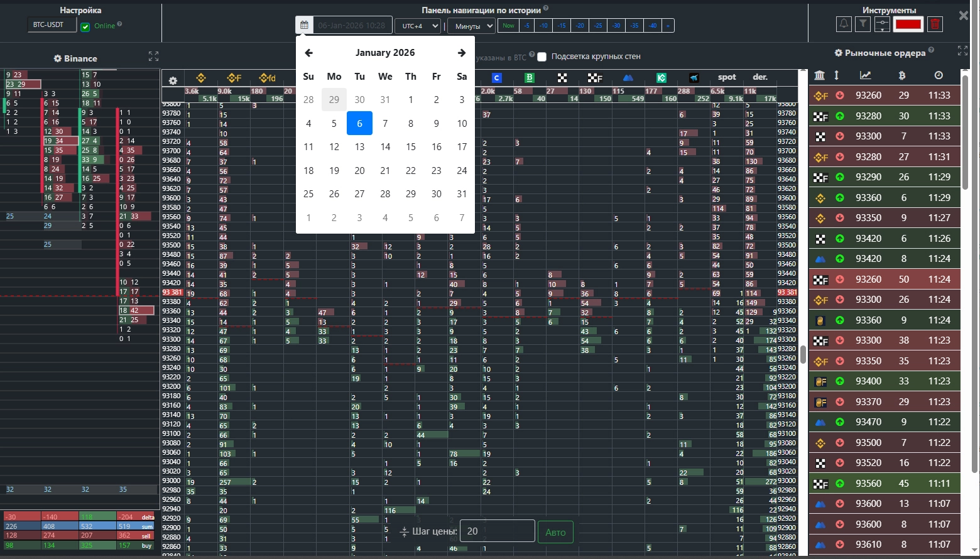Click the bell alert icon in Инструменты
The width and height of the screenshot is (980, 559).
(x=844, y=24)
